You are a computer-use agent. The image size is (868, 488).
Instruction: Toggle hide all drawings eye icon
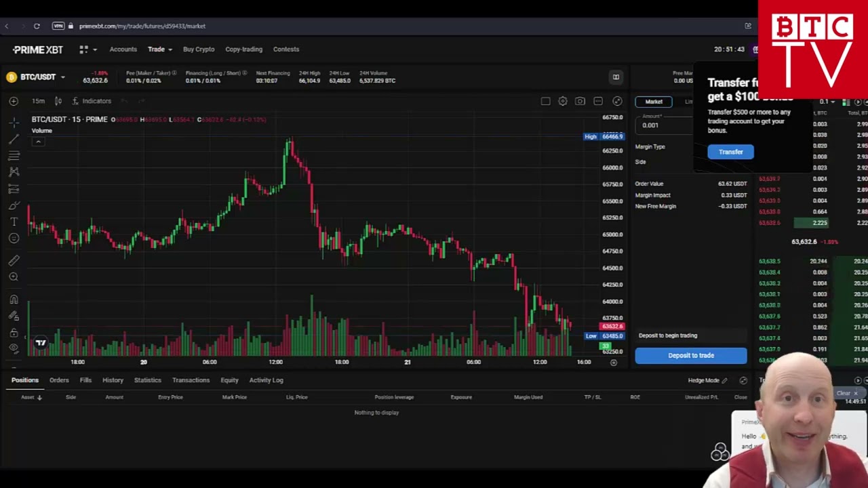[x=14, y=348]
